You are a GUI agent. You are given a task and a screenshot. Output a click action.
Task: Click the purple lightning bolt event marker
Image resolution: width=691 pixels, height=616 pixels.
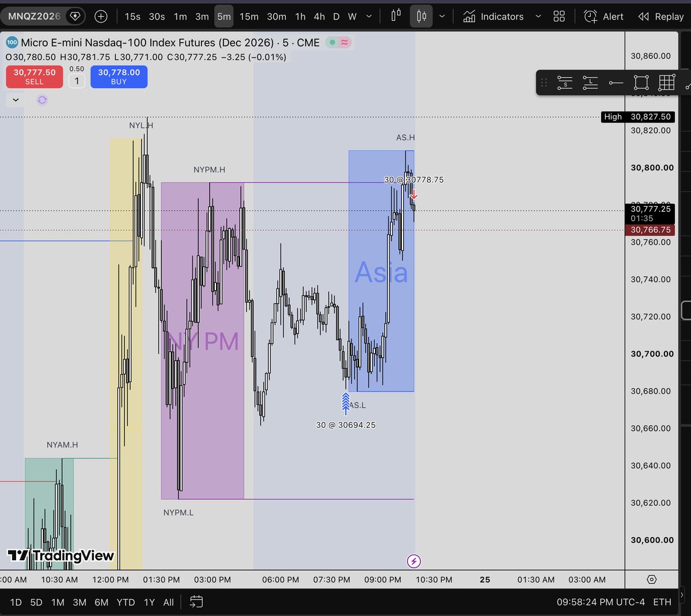click(x=413, y=561)
